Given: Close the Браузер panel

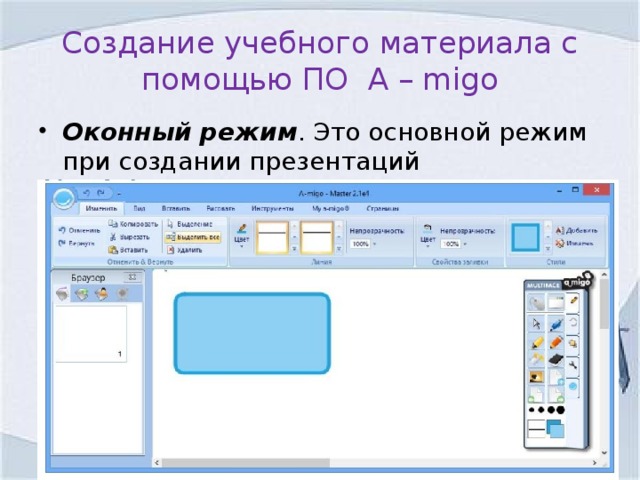Looking at the screenshot, I should click(x=132, y=278).
